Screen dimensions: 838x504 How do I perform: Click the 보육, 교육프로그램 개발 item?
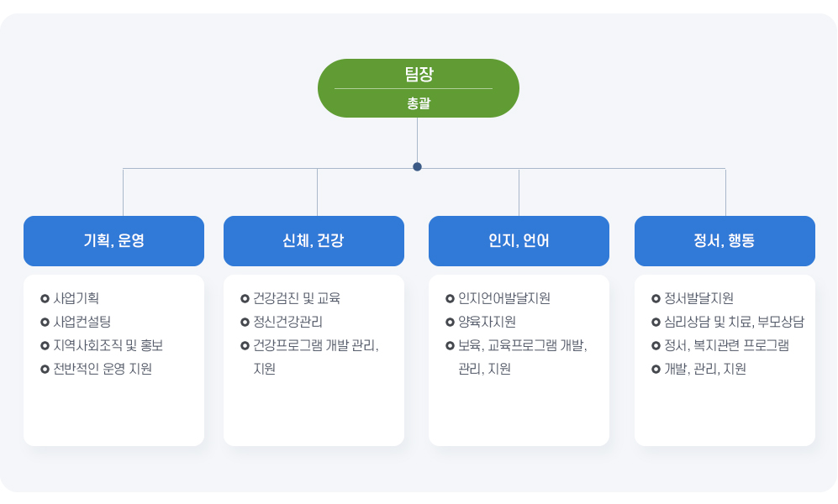point(522,345)
